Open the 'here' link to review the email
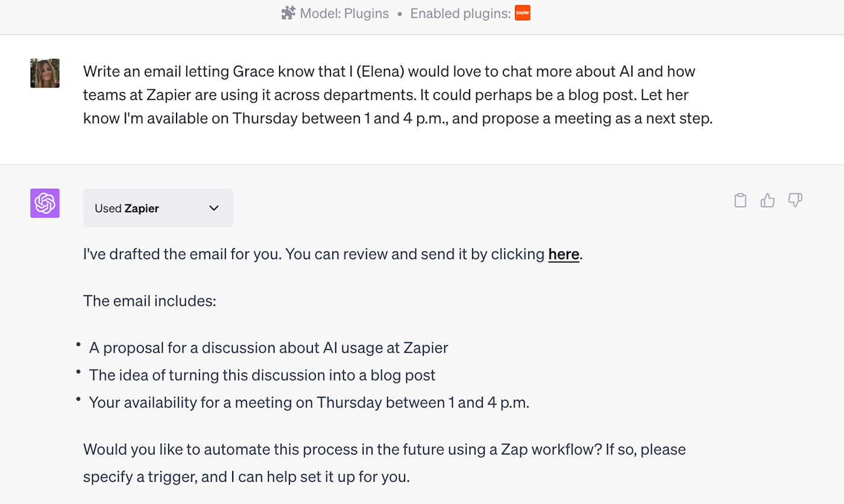This screenshot has width=844, height=504. click(x=564, y=254)
